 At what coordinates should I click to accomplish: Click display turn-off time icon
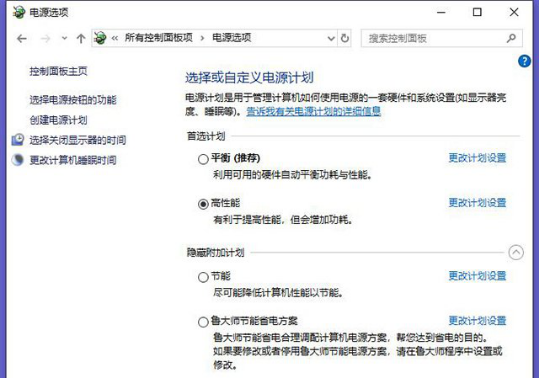tap(18, 140)
